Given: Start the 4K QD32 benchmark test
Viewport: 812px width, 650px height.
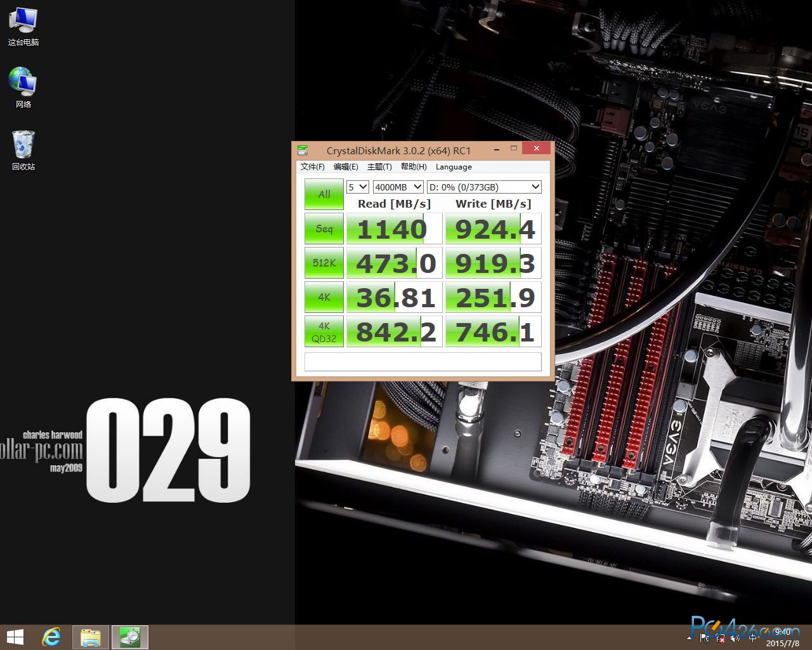Looking at the screenshot, I should [x=324, y=331].
